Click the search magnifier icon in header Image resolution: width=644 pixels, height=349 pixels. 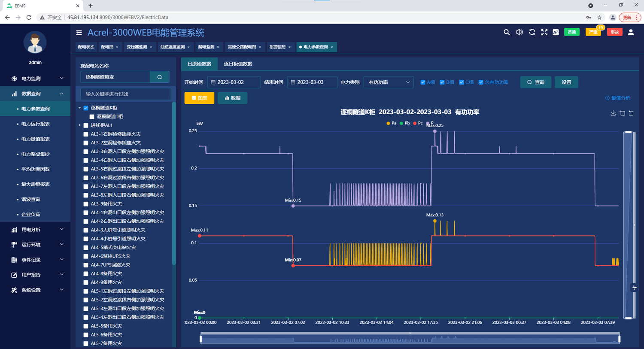(507, 32)
